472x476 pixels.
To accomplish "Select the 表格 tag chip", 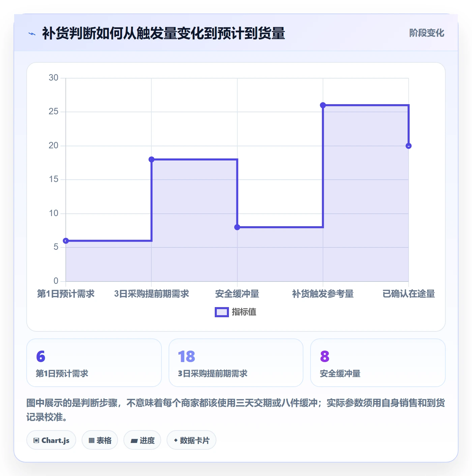I will [100, 440].
